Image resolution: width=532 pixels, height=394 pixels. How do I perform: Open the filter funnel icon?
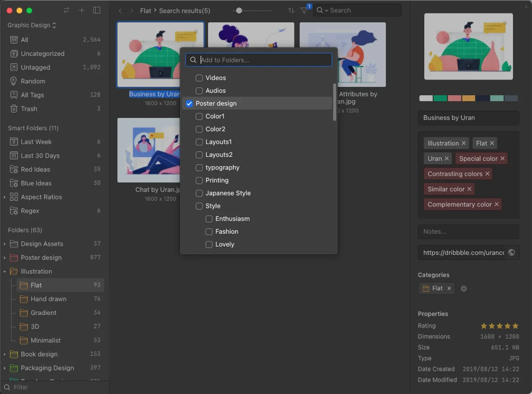click(x=304, y=10)
